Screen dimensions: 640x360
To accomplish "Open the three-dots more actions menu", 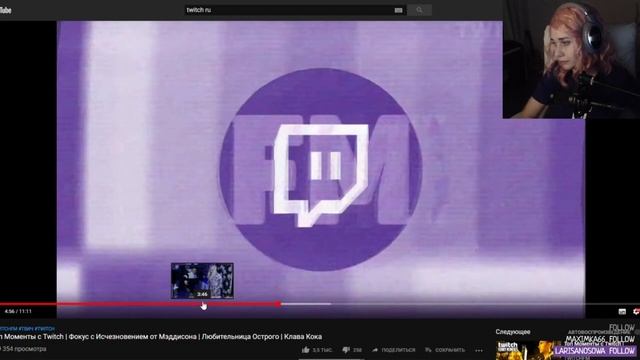I will pyautogui.click(x=479, y=350).
